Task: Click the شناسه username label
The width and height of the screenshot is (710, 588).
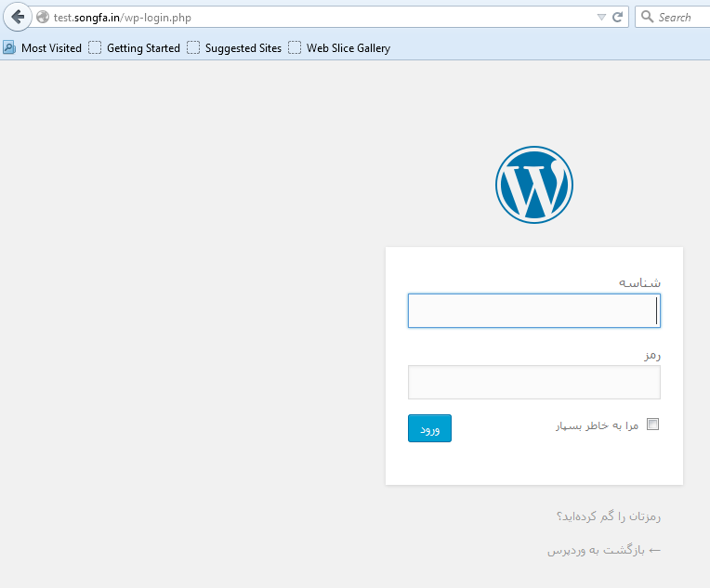Action: [x=639, y=282]
